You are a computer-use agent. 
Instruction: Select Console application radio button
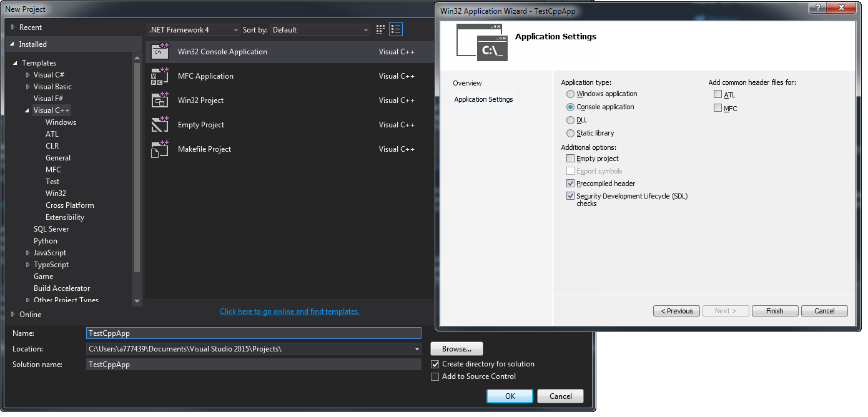pos(570,107)
